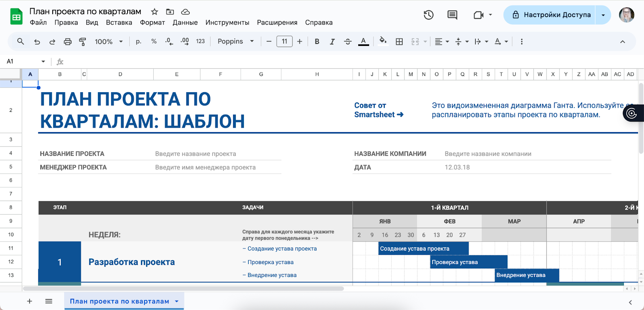Click the font size input field

coord(284,41)
